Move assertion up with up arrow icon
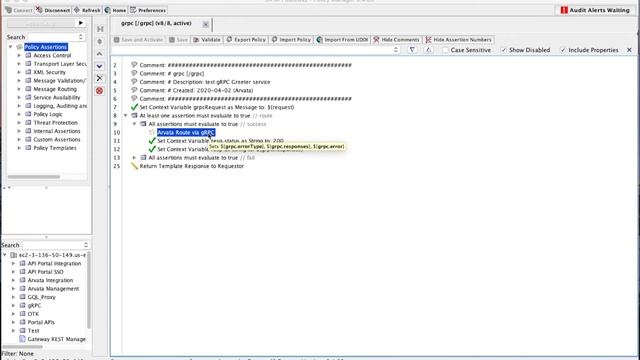 (x=100, y=54)
